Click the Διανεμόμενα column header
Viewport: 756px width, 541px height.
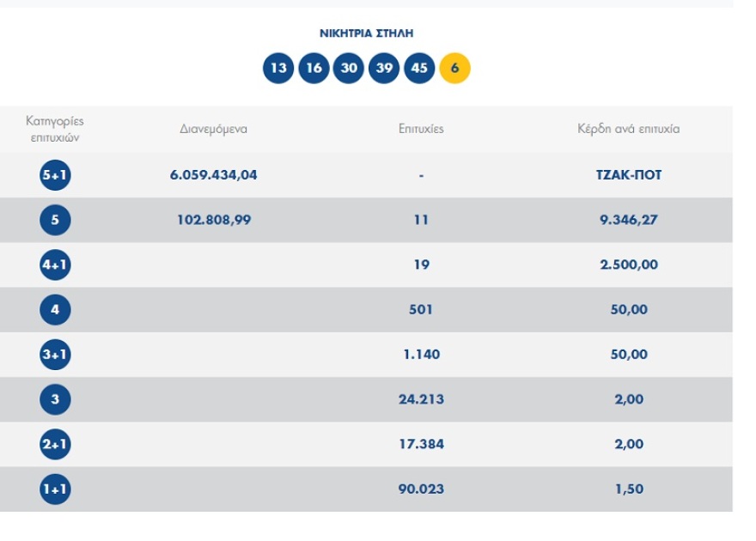pos(214,130)
